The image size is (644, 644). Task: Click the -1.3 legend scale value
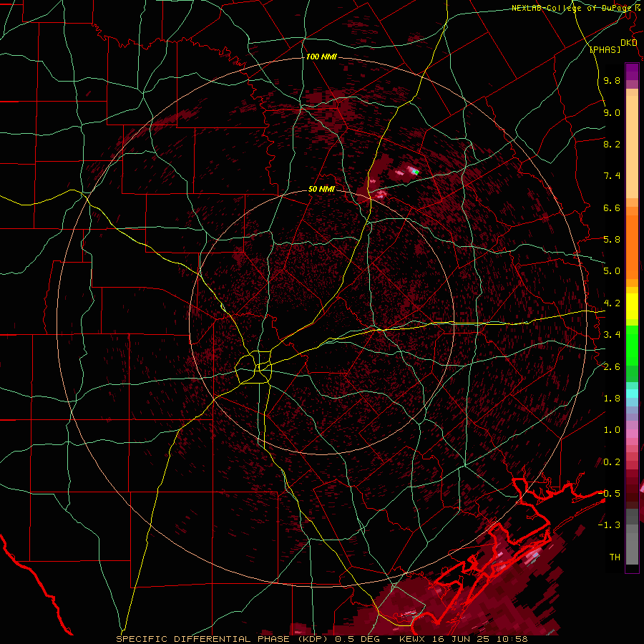pos(610,525)
